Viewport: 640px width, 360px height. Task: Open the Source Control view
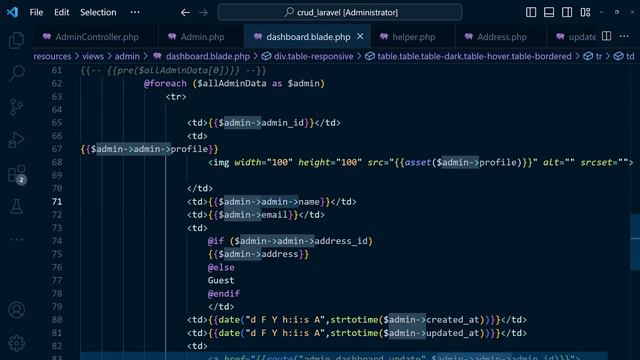tap(16, 107)
